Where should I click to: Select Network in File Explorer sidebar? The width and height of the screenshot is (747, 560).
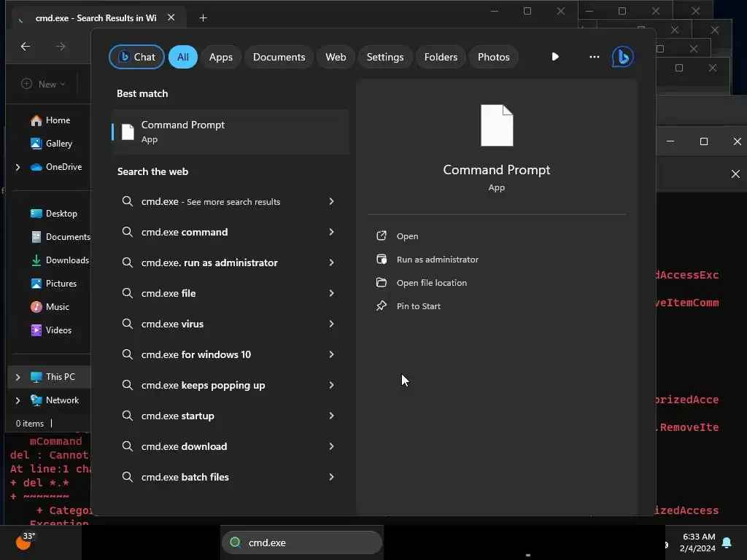pos(54,400)
